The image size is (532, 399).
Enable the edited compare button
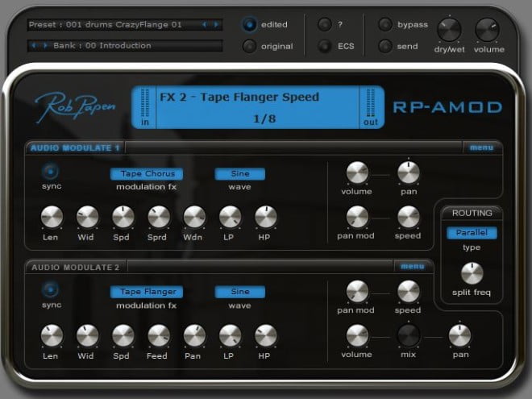coord(249,24)
